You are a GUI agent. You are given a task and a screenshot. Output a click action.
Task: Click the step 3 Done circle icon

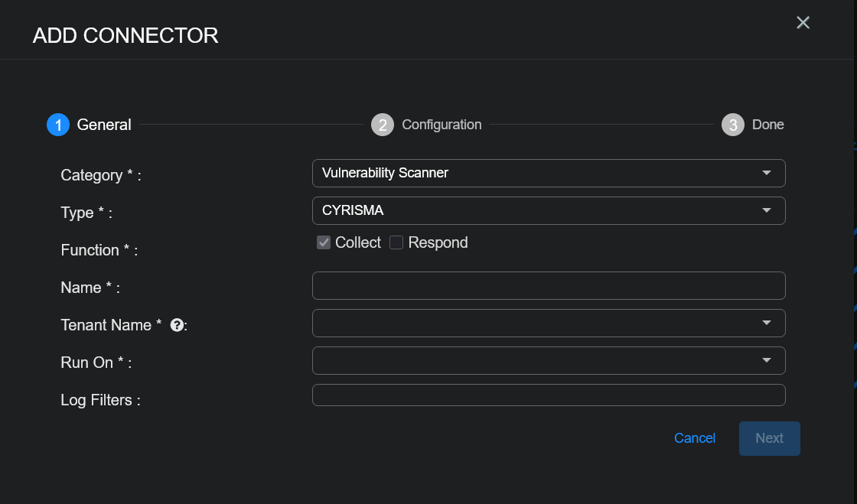coord(733,125)
